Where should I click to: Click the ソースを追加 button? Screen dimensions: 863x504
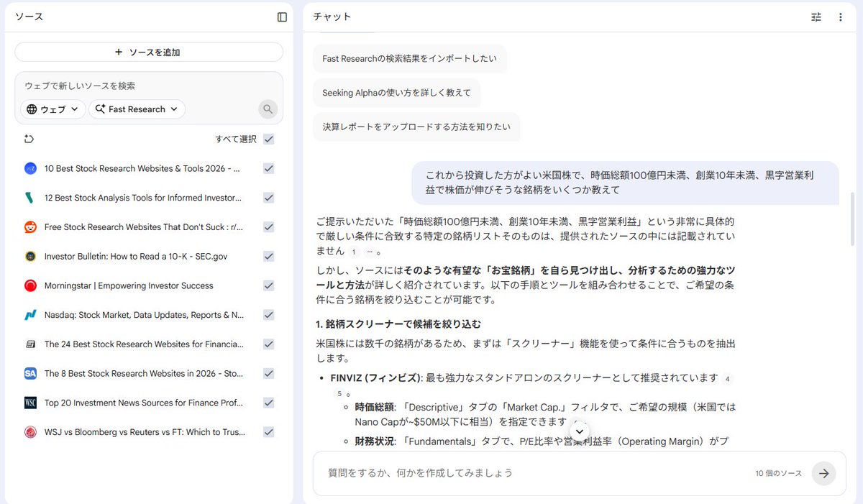tap(149, 52)
